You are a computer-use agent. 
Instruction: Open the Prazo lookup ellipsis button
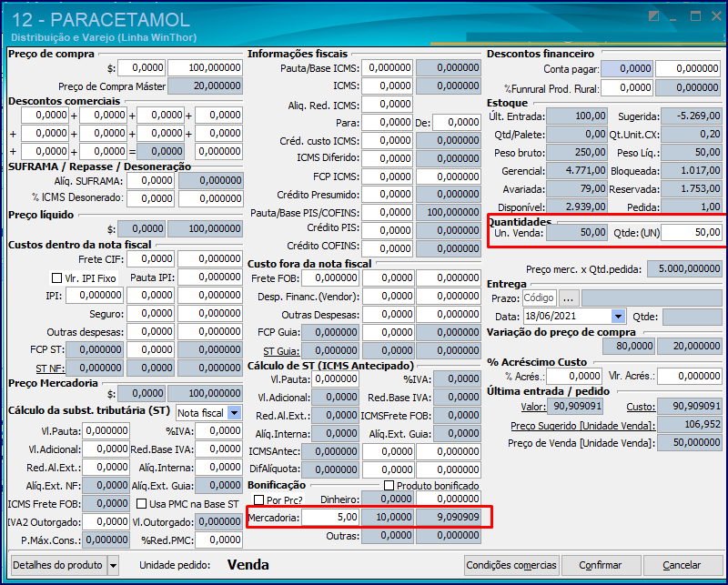[x=568, y=298]
